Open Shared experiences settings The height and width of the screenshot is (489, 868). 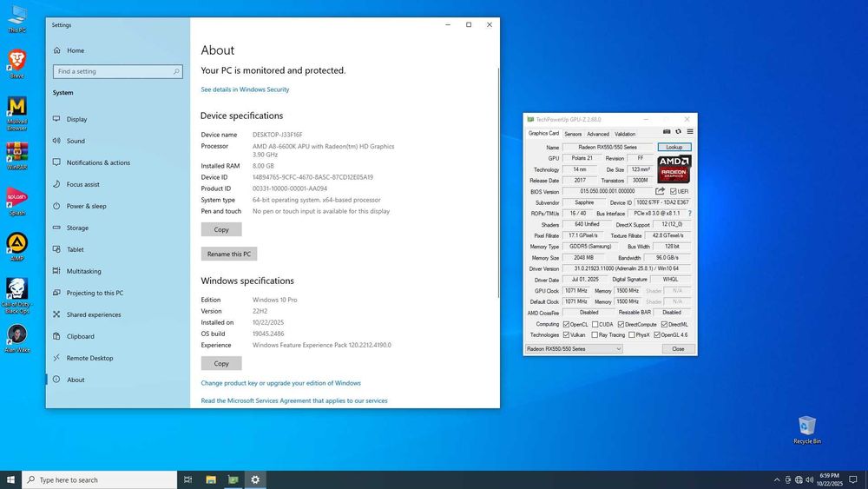(93, 314)
